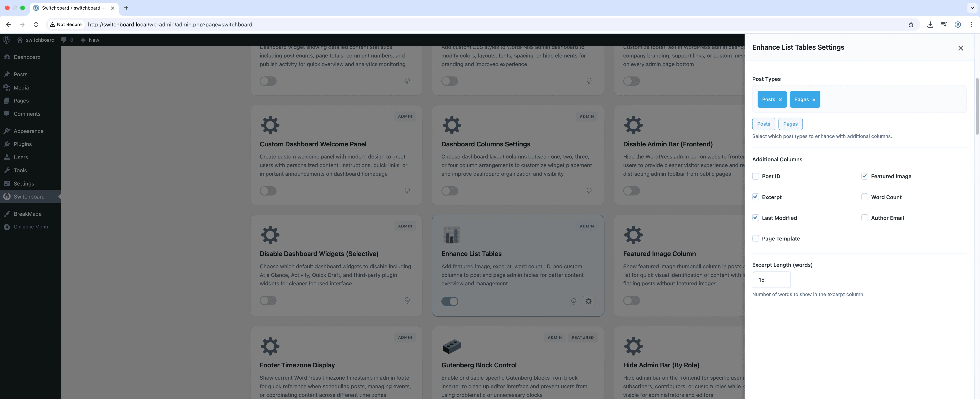
Task: Disable the Enhance List Tables toggle
Action: tap(450, 301)
